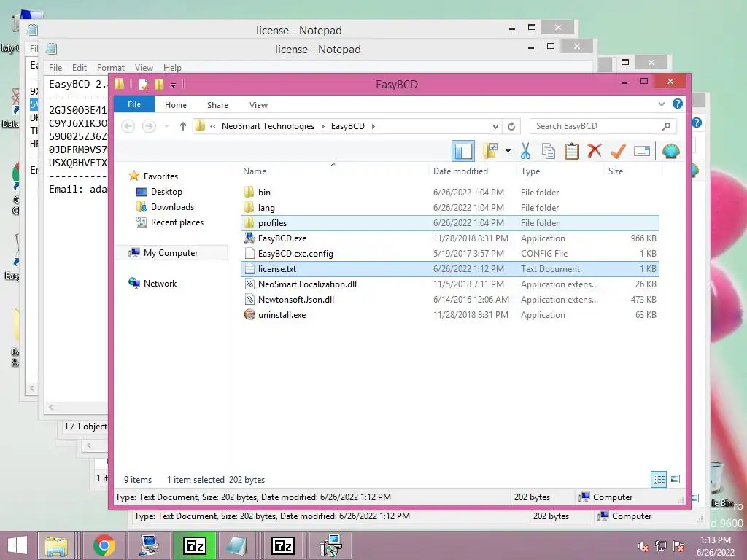Screen dimensions: 747x560
Task: Select Network in the navigation pane
Action: tap(152, 284)
